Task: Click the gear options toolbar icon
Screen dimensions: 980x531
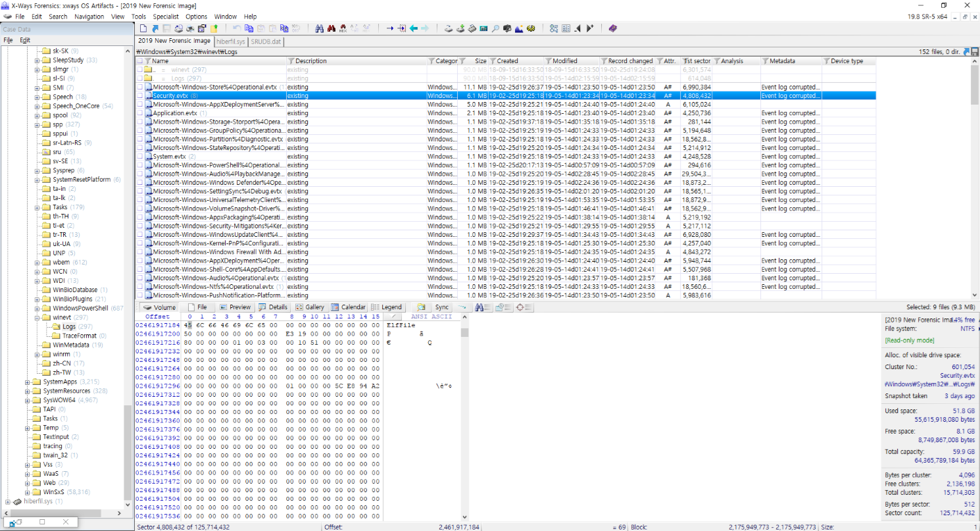Action: coord(530,28)
